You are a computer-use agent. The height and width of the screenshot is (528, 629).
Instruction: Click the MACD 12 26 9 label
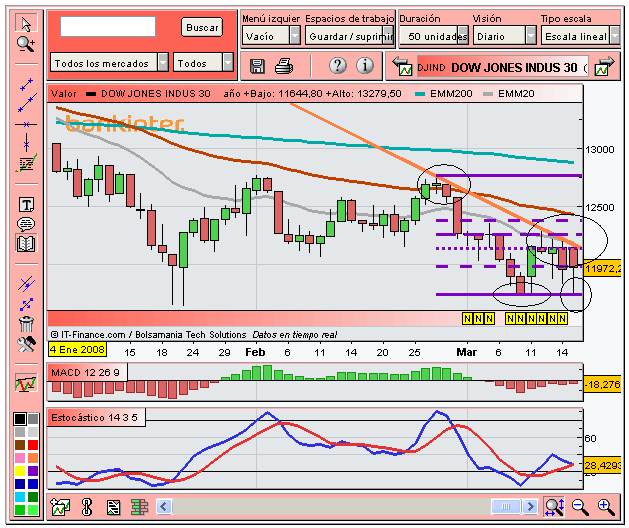(85, 373)
